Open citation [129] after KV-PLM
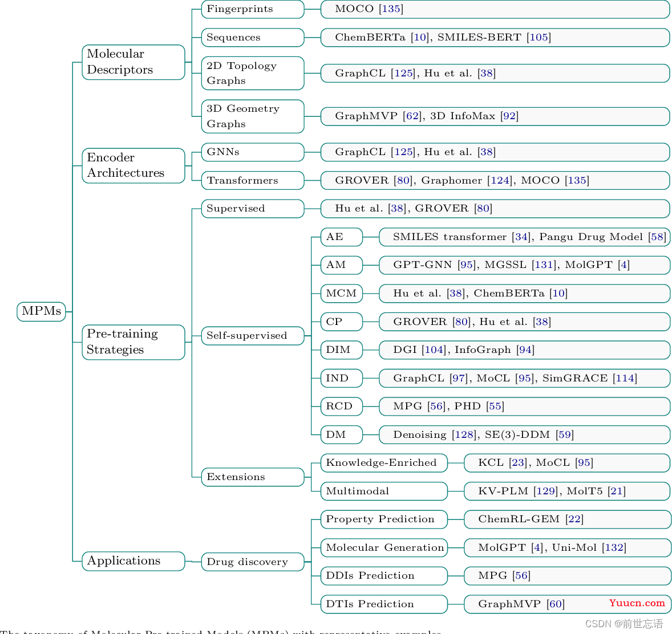672x634 pixels. (x=545, y=491)
